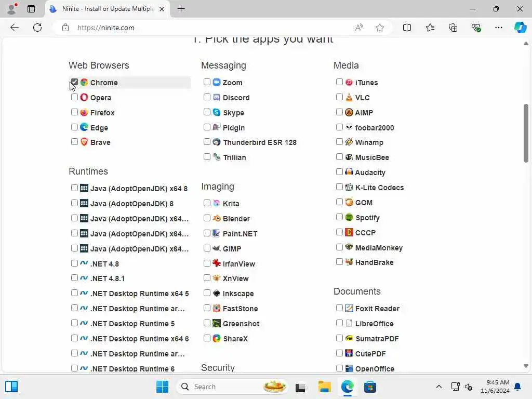Viewport: 532px width, 399px height.
Task: Open the tab actions menu
Action: click(x=31, y=9)
